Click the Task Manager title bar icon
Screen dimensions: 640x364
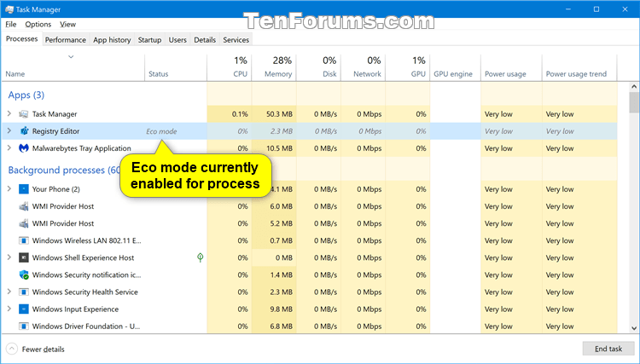[9, 9]
